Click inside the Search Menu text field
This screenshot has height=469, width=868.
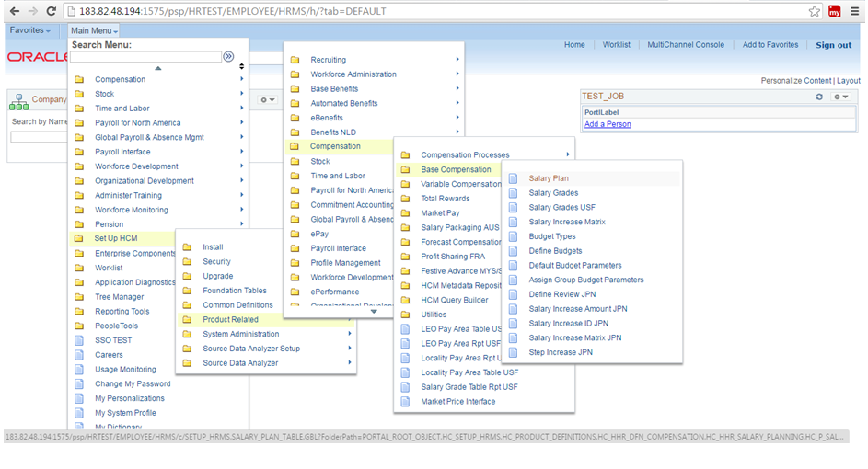click(x=146, y=57)
